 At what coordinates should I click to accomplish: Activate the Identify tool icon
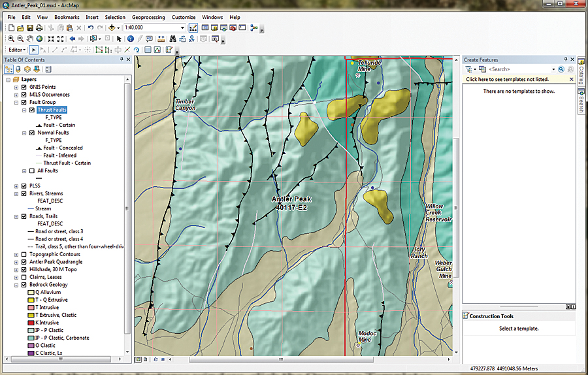[131, 39]
